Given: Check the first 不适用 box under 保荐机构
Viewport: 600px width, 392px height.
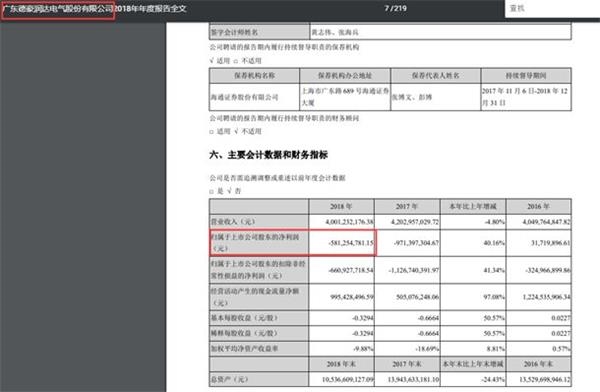Looking at the screenshot, I should 236,61.
